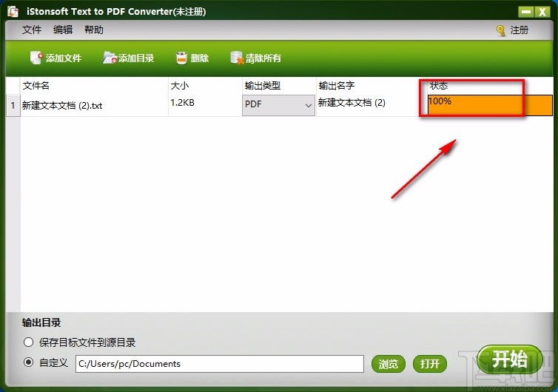Click the 注册 register link
This screenshot has width=558, height=392.
point(520,30)
